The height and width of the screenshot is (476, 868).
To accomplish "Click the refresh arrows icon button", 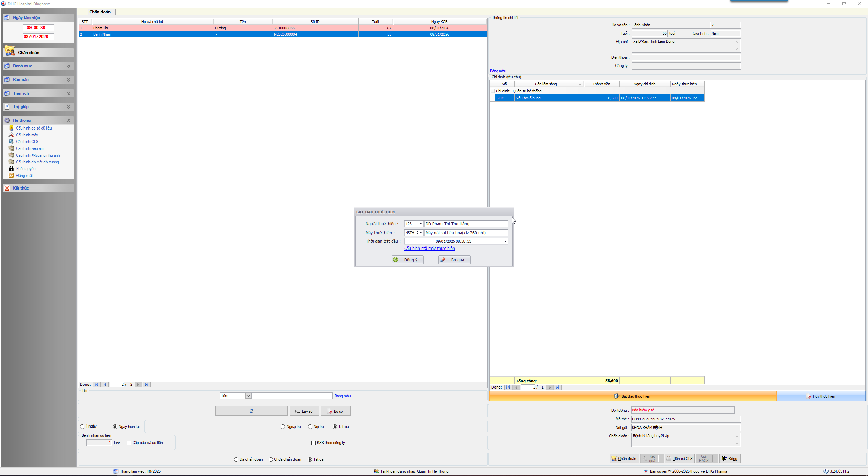I will 251,411.
